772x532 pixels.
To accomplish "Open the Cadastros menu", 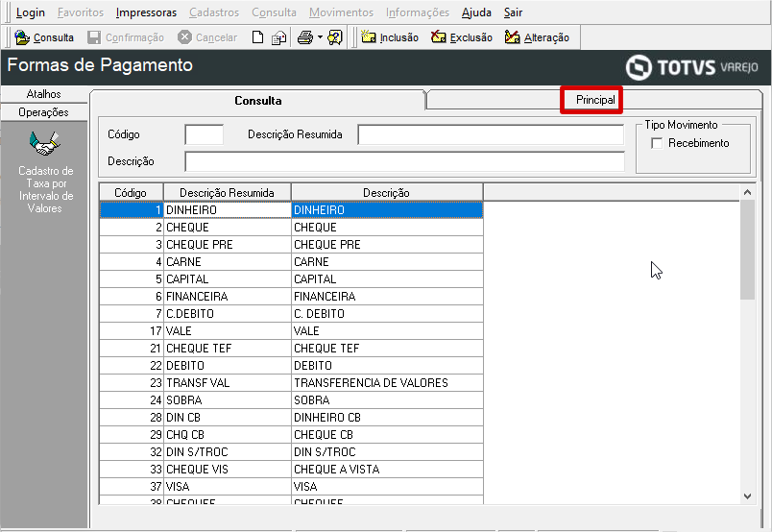I will 214,12.
